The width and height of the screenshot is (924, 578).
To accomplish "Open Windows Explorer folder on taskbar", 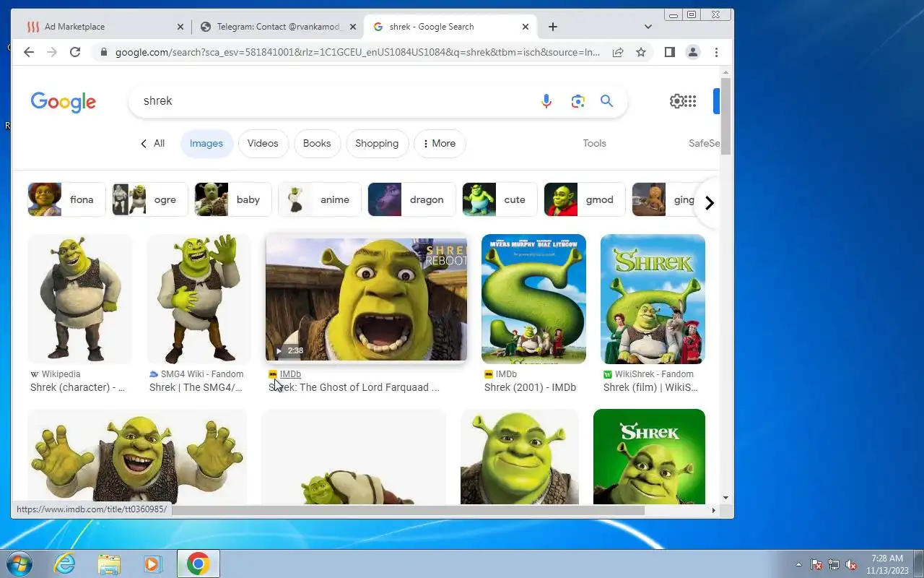I will 109,564.
